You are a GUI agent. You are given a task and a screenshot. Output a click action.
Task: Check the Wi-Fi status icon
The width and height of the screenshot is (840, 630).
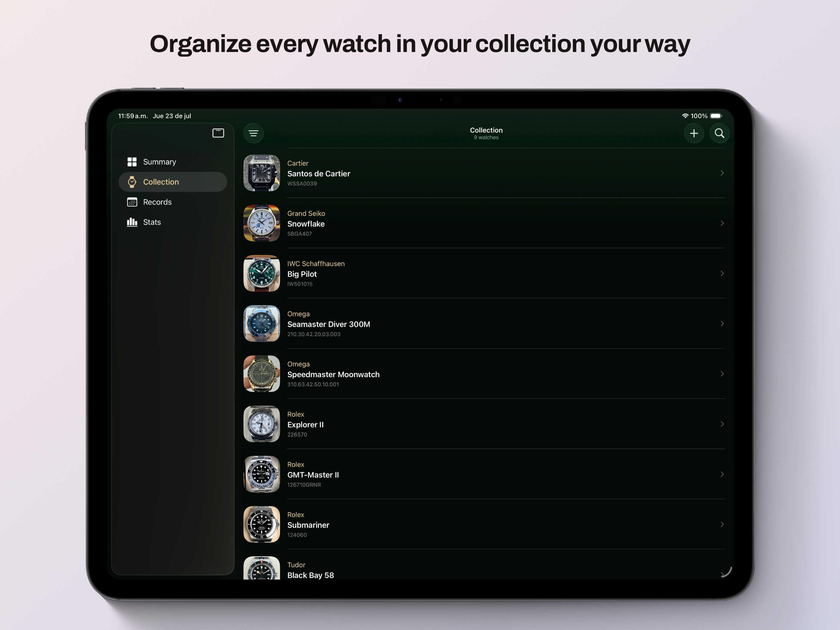685,116
